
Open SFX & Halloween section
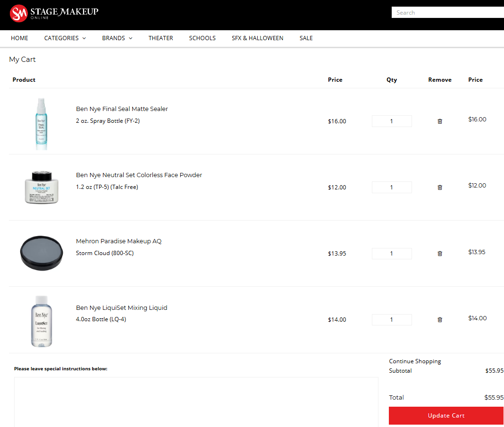[258, 38]
